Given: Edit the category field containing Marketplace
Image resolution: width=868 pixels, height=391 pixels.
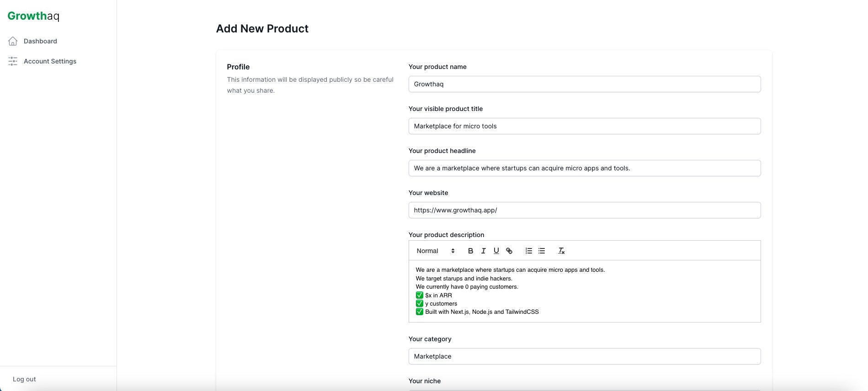Looking at the screenshot, I should [585, 356].
